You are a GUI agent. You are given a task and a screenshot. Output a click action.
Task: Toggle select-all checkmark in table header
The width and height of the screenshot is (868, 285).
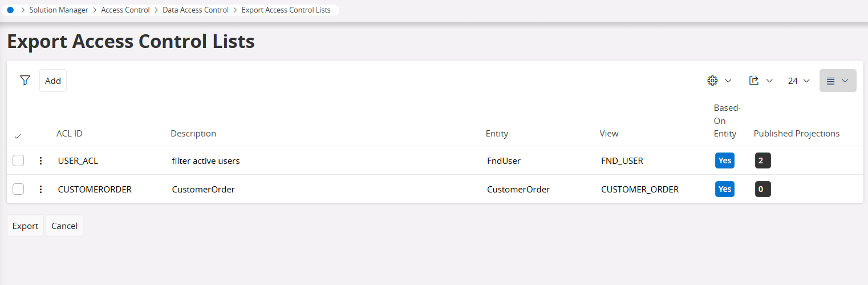pos(18,136)
